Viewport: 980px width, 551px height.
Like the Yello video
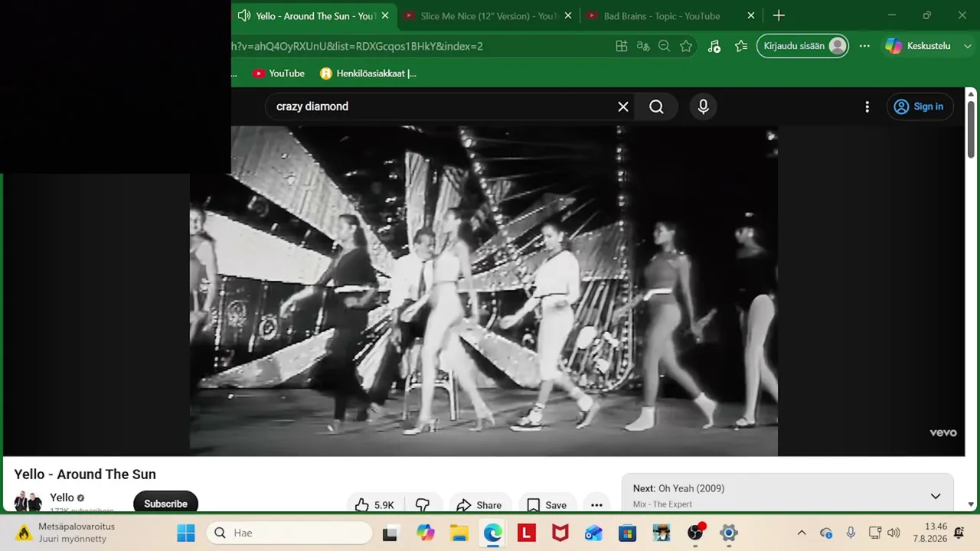pyautogui.click(x=374, y=505)
